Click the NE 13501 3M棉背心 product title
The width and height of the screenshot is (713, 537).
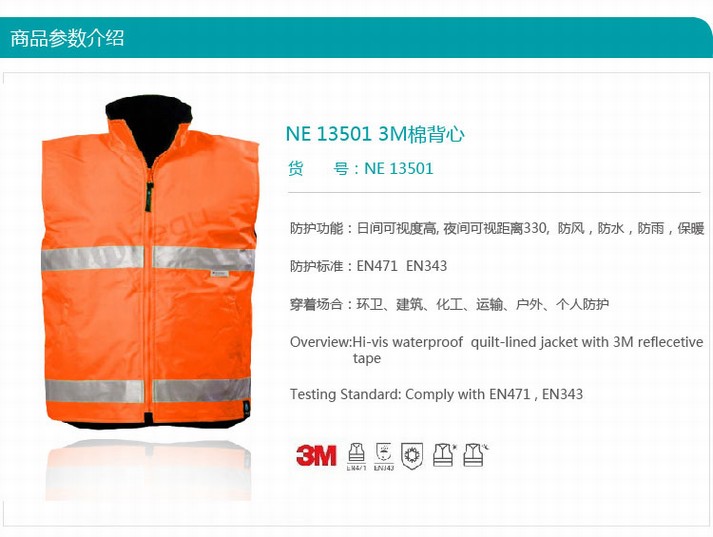375,134
